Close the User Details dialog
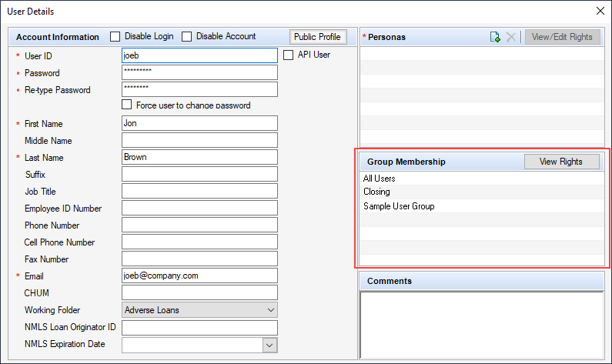Screen dimensions: 612x364 tap(600, 11)
